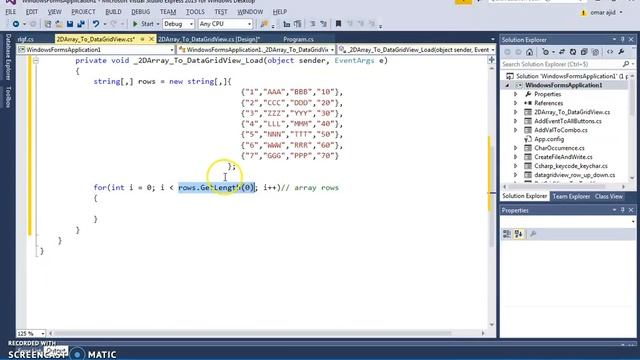Expand the References node
The image size is (640, 360).
[x=516, y=103]
